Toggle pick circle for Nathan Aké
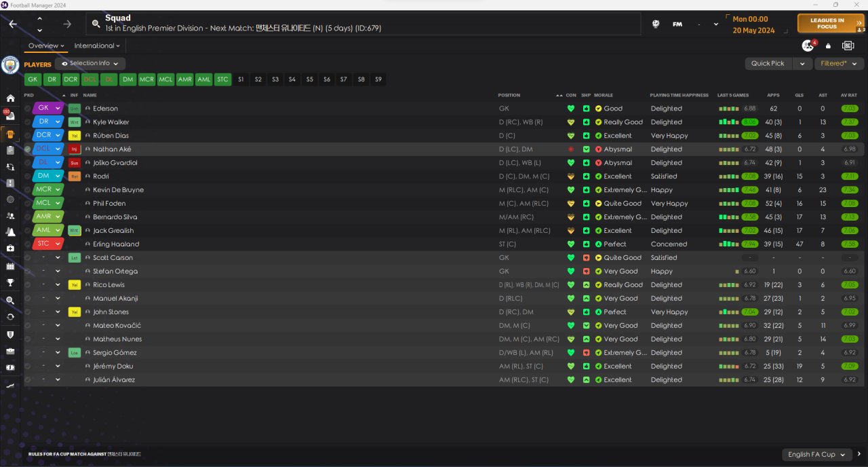The image size is (868, 467). [28, 149]
